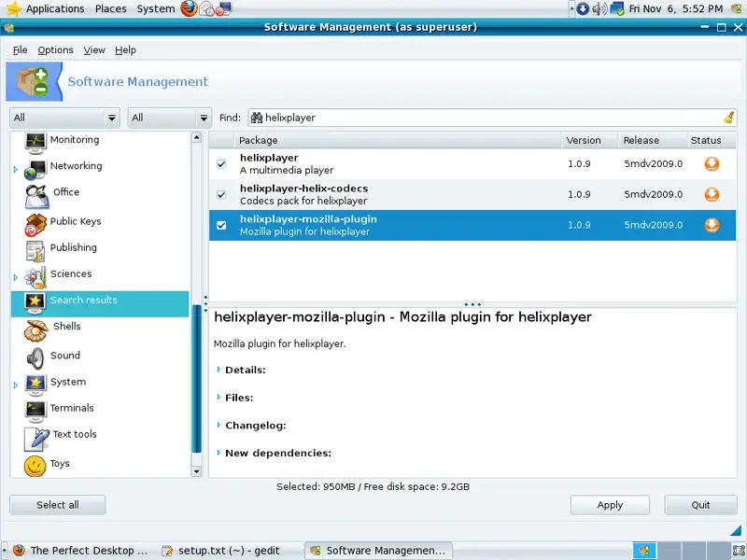Switch to The Perfect Desktop taskbar window
Viewport: 747px width, 560px height.
pos(80,551)
